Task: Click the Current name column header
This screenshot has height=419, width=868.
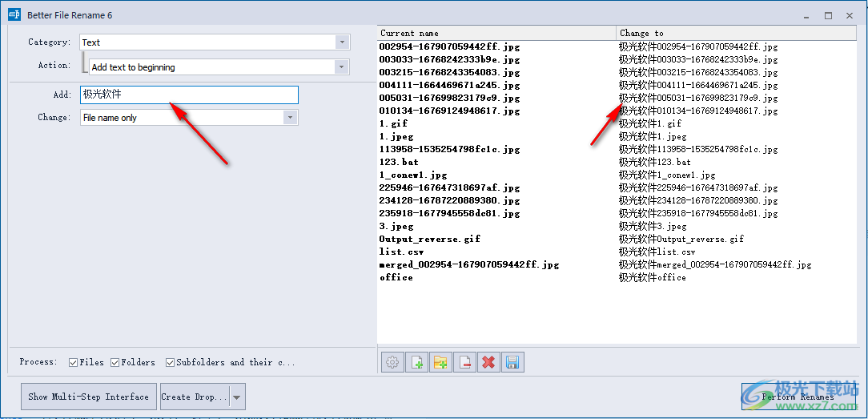Action: pyautogui.click(x=496, y=33)
